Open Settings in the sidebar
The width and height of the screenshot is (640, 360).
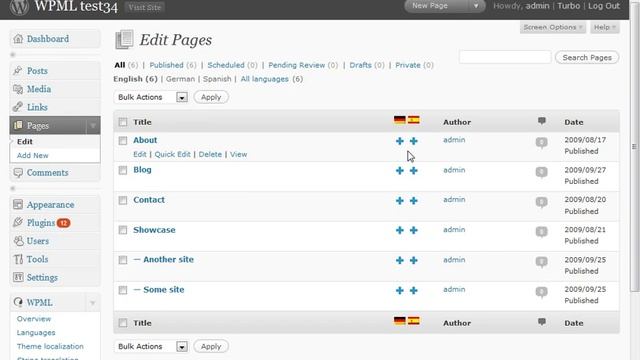tap(42, 278)
